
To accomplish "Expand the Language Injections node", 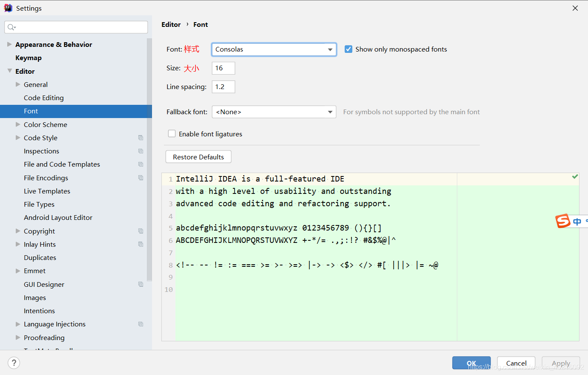I will click(x=18, y=324).
